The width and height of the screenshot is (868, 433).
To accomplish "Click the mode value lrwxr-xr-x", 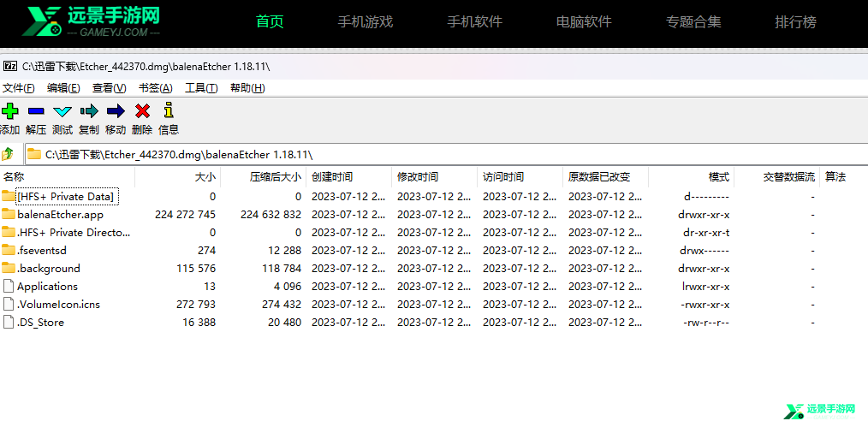I will 706,287.
